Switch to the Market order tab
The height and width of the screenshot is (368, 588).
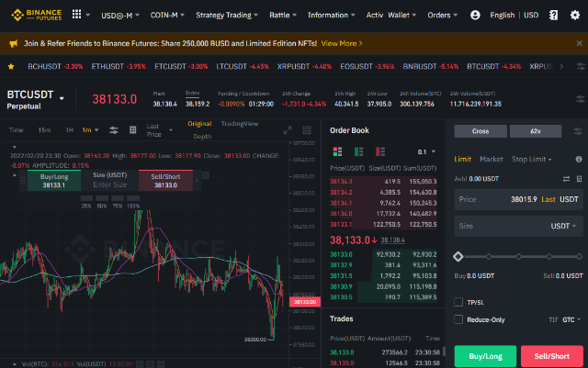[492, 160]
